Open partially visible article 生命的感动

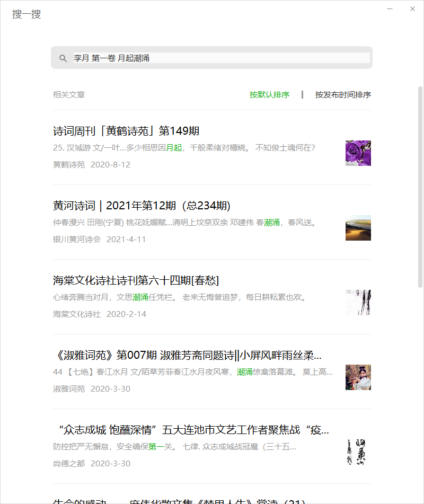(x=179, y=501)
